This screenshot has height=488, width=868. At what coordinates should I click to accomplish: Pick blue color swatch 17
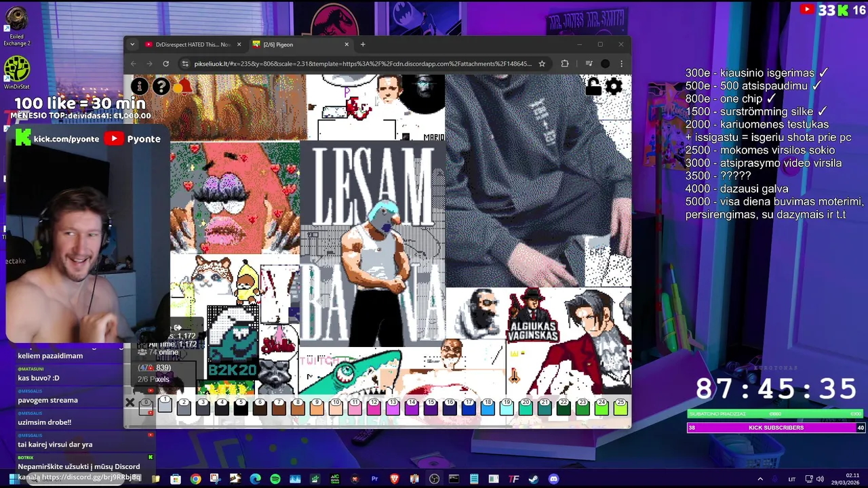point(469,407)
